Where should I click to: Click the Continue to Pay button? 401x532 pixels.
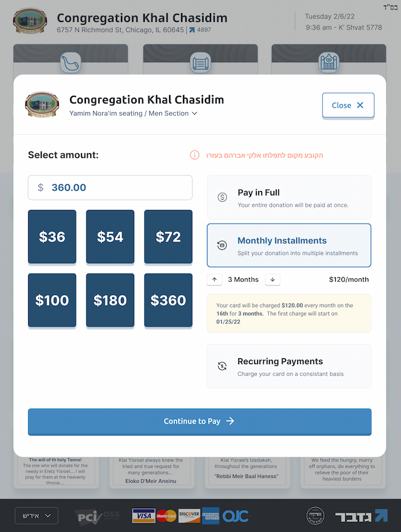click(x=200, y=421)
